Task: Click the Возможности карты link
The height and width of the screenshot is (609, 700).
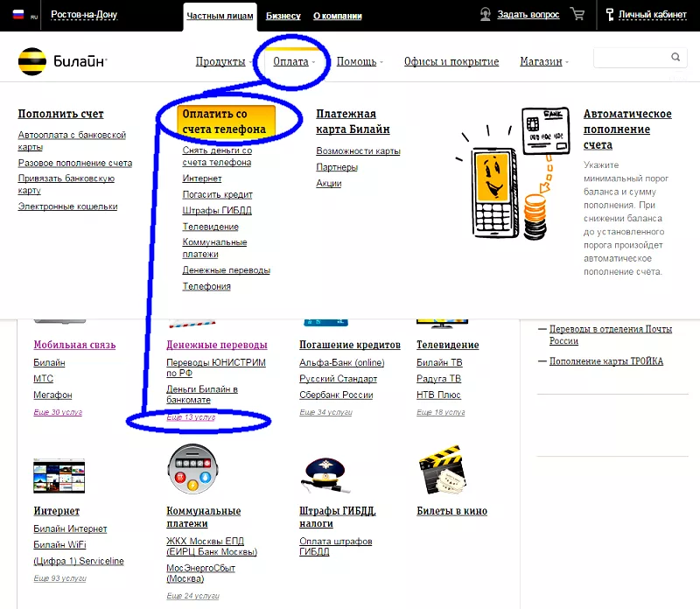Action: 358,150
